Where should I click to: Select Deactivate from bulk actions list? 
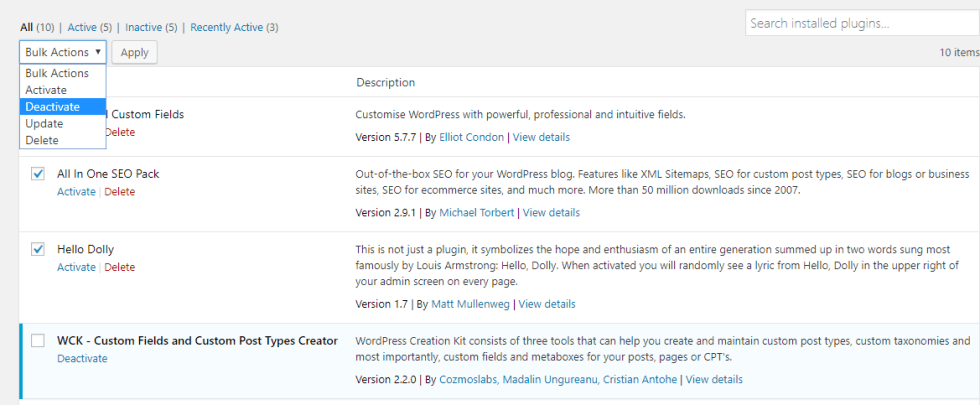point(62,107)
